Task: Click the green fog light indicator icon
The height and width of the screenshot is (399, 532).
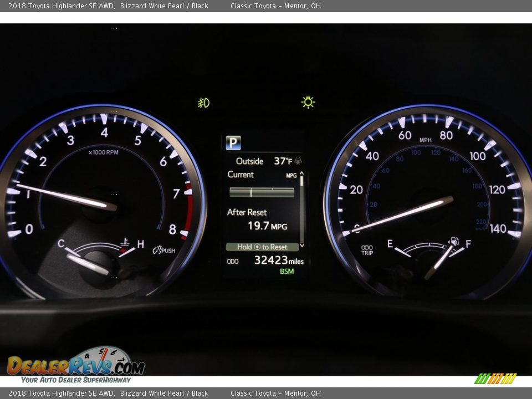Action: pos(204,103)
